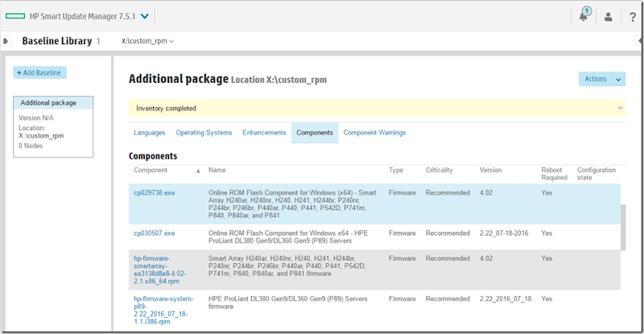Image resolution: width=644 pixels, height=334 pixels.
Task: Expand the Inventory completed message bar
Action: (x=620, y=108)
